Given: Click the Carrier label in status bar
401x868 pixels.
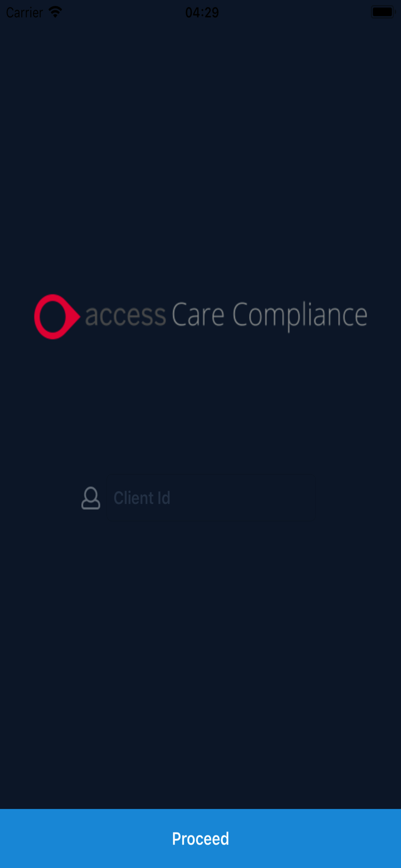Looking at the screenshot, I should coord(24,13).
